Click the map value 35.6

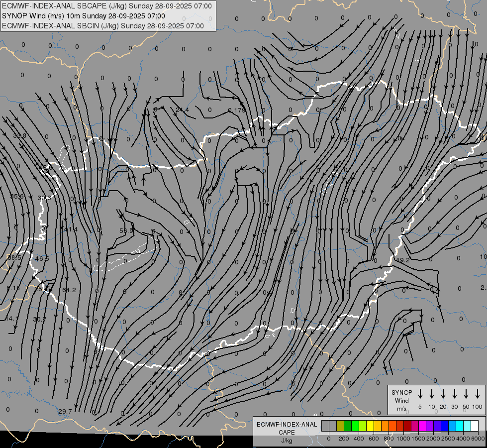(17, 196)
